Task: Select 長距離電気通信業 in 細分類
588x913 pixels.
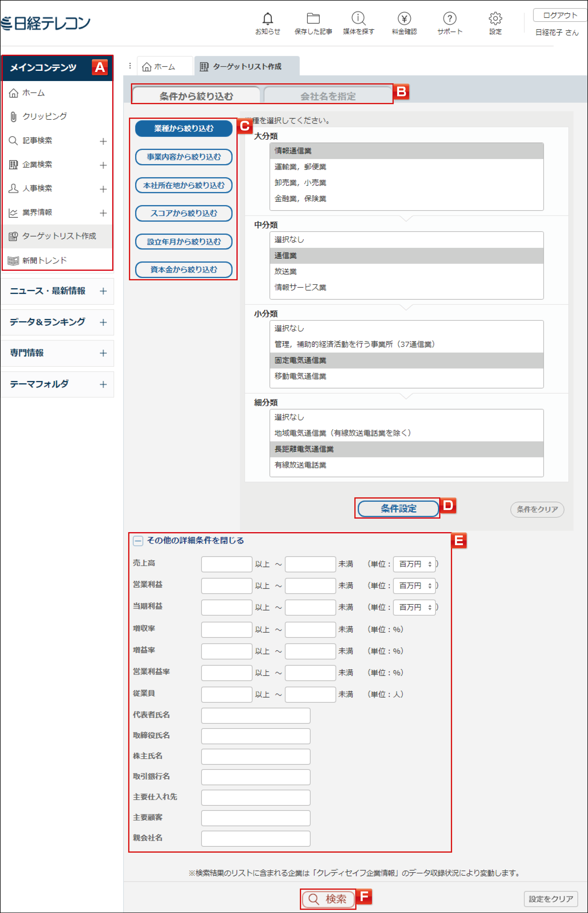Action: click(406, 449)
